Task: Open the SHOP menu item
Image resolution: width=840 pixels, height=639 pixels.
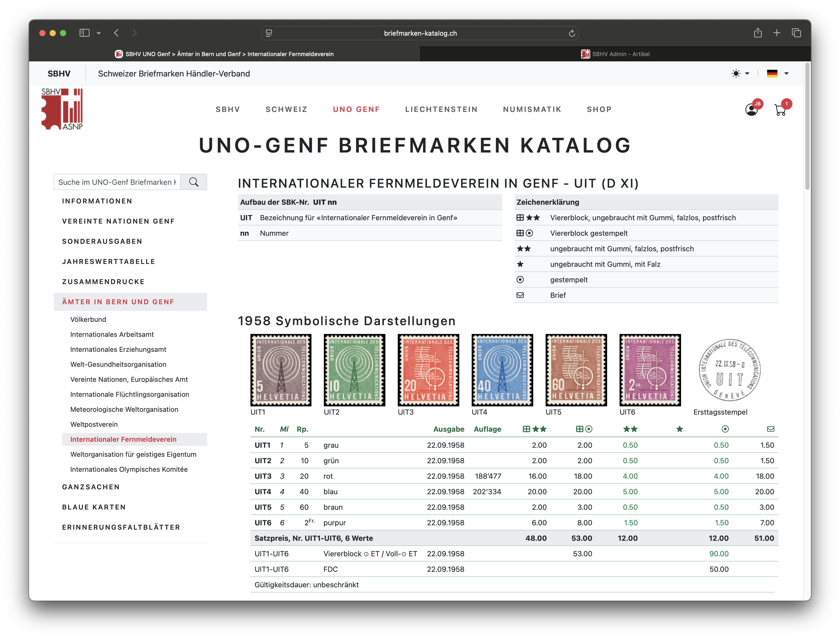Action: click(599, 110)
